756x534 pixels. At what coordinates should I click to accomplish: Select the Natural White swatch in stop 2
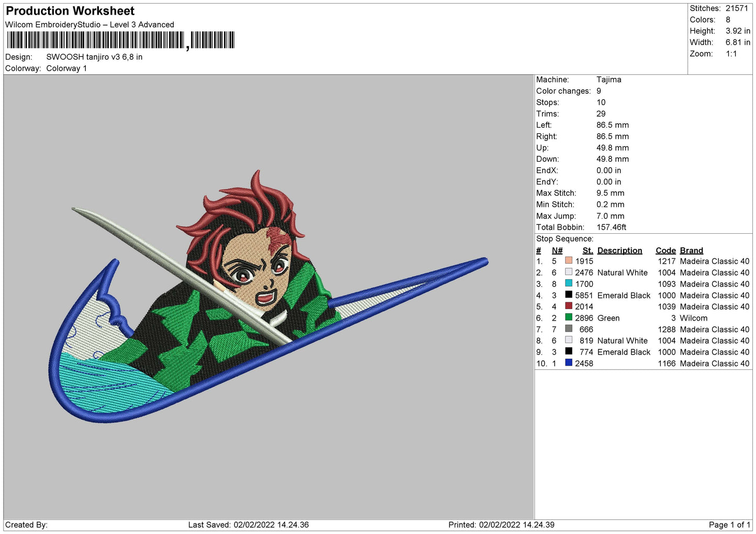coord(569,272)
